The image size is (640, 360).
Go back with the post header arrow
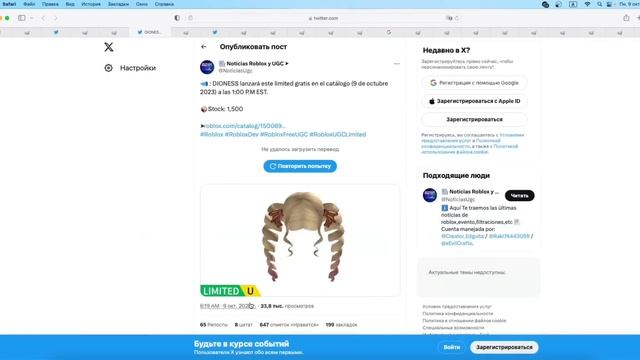(x=204, y=47)
